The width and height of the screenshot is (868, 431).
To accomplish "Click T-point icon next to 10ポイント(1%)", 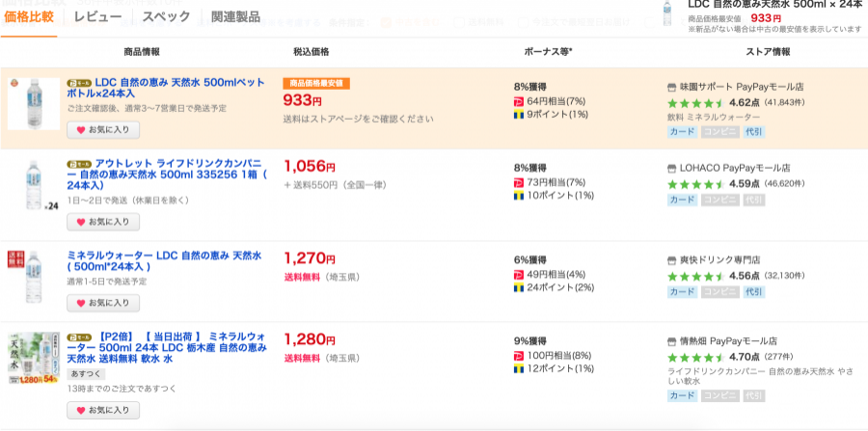I will tap(519, 196).
